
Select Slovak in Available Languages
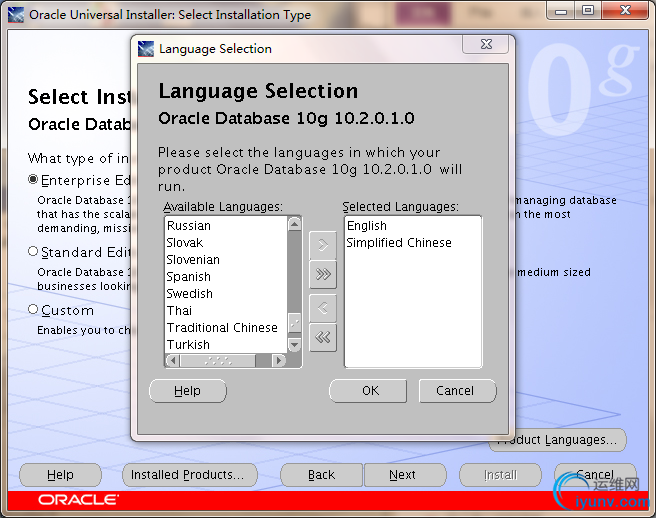pos(226,243)
